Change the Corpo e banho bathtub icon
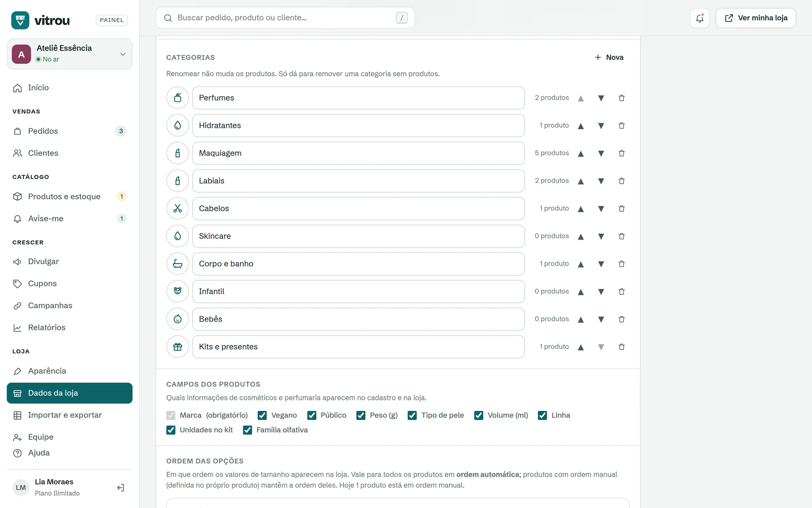Screen dimensions: 812x508 click(178, 264)
